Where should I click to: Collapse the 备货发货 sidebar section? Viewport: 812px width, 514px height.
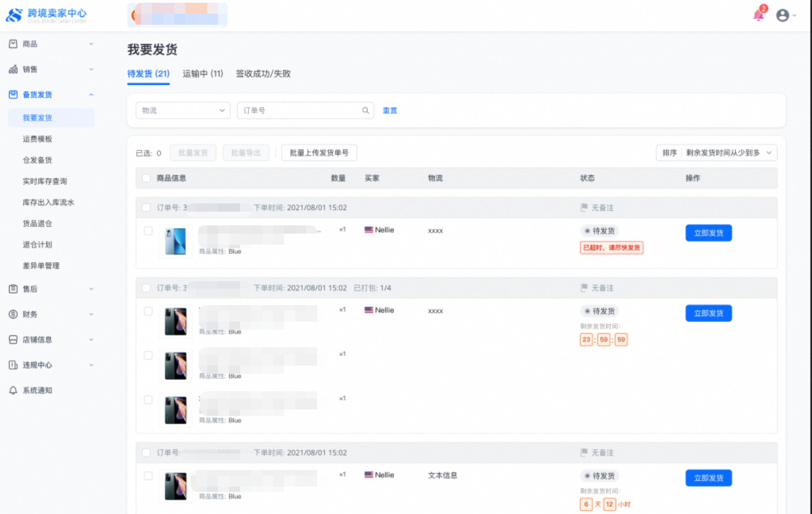click(x=91, y=95)
